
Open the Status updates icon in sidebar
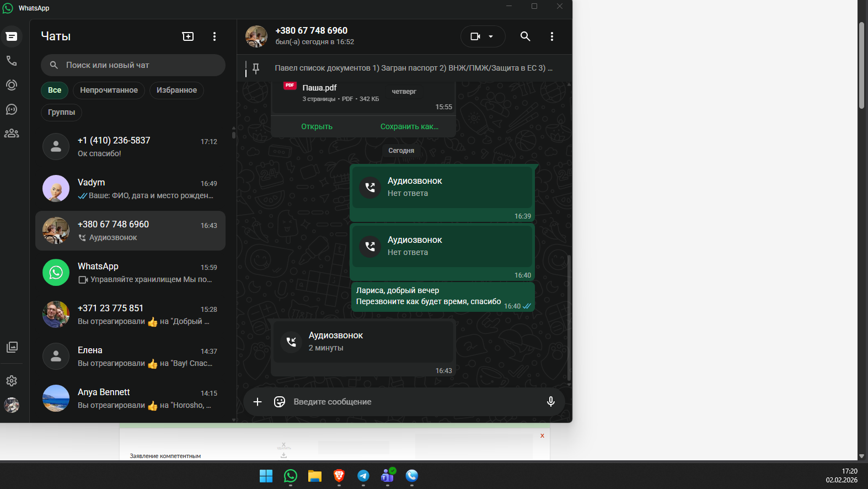point(12,85)
